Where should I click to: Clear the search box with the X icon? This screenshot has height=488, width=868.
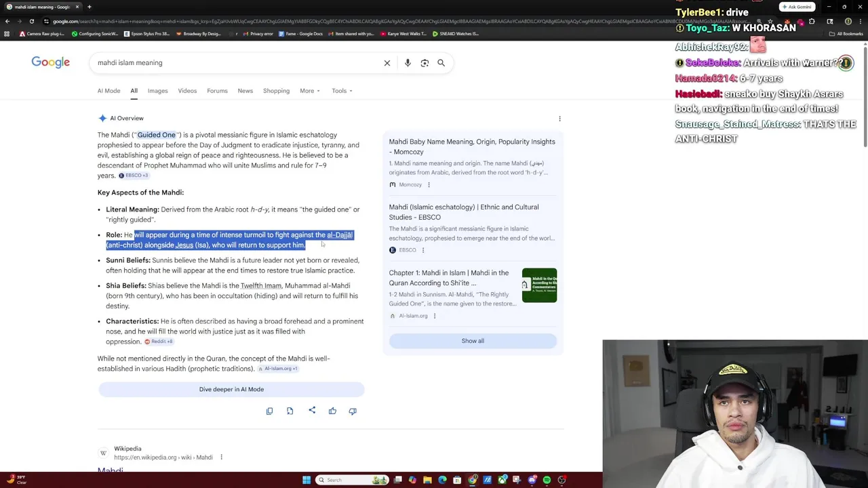coord(387,63)
